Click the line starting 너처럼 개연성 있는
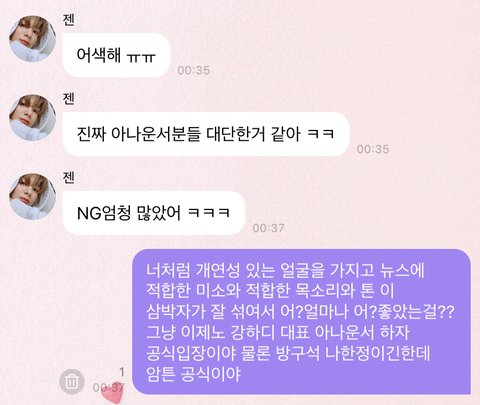The image size is (480, 405). point(285,270)
